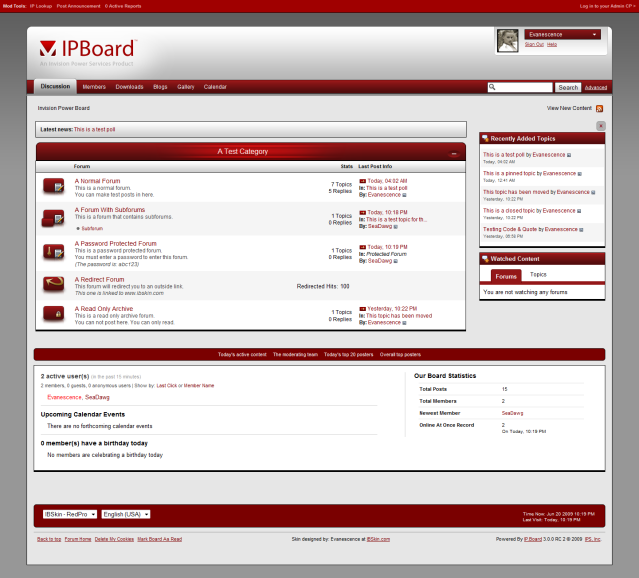Image resolution: width=639 pixels, height=578 pixels.
Task: Open the Evanescence user dropdown
Action: tap(562, 35)
